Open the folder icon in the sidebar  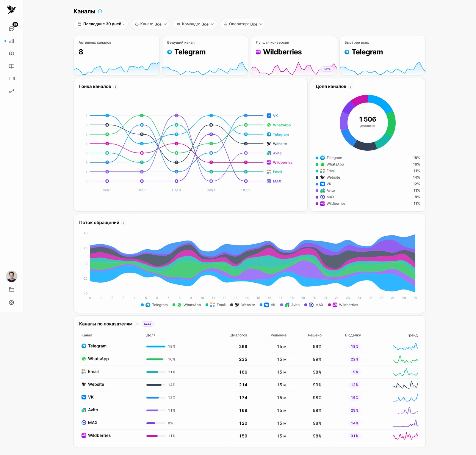click(12, 289)
